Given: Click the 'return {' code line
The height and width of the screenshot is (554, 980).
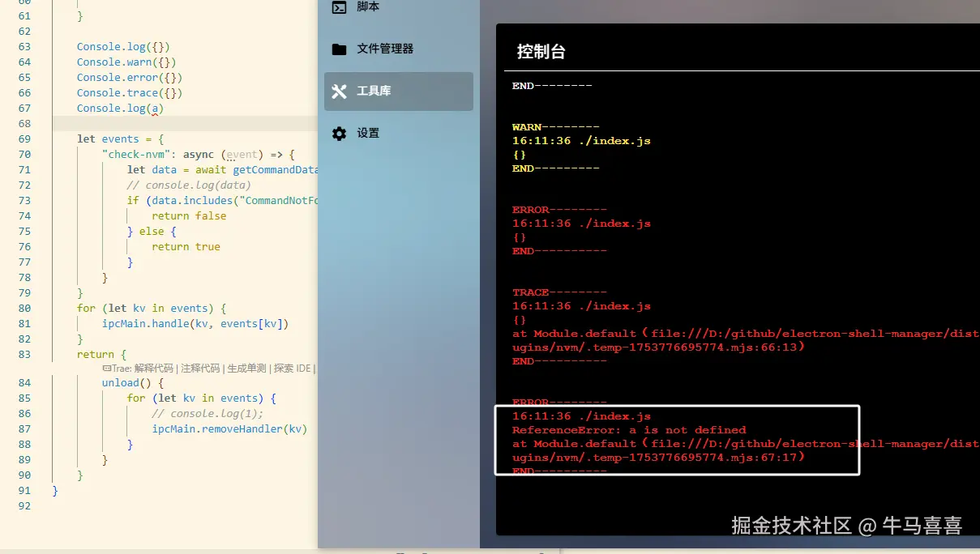Looking at the screenshot, I should click(x=101, y=354).
